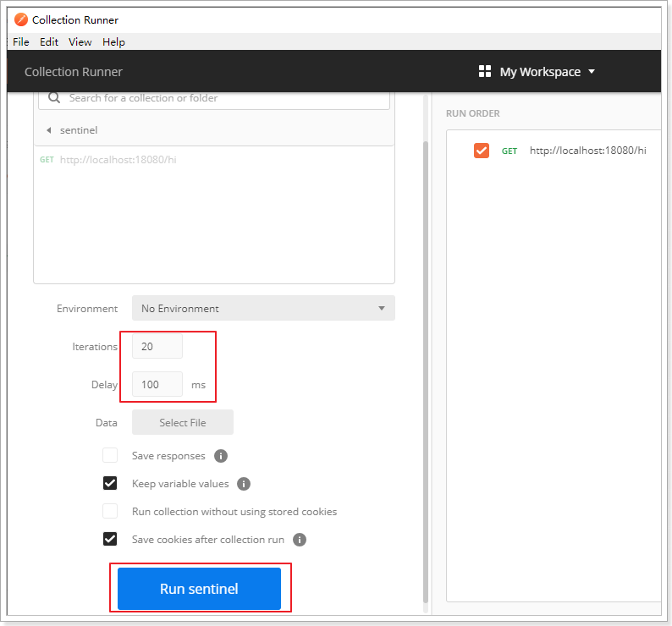The image size is (672, 626).
Task: Enable the Save responses checkbox
Action: click(x=110, y=456)
